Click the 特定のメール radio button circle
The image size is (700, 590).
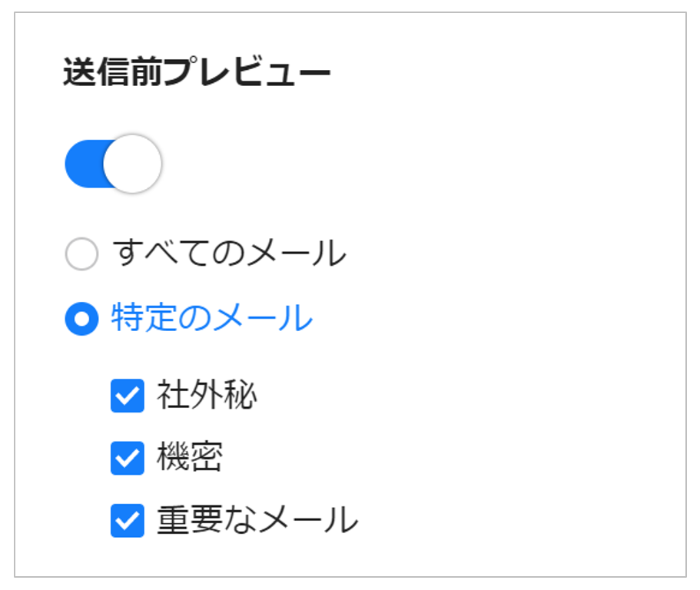(81, 319)
